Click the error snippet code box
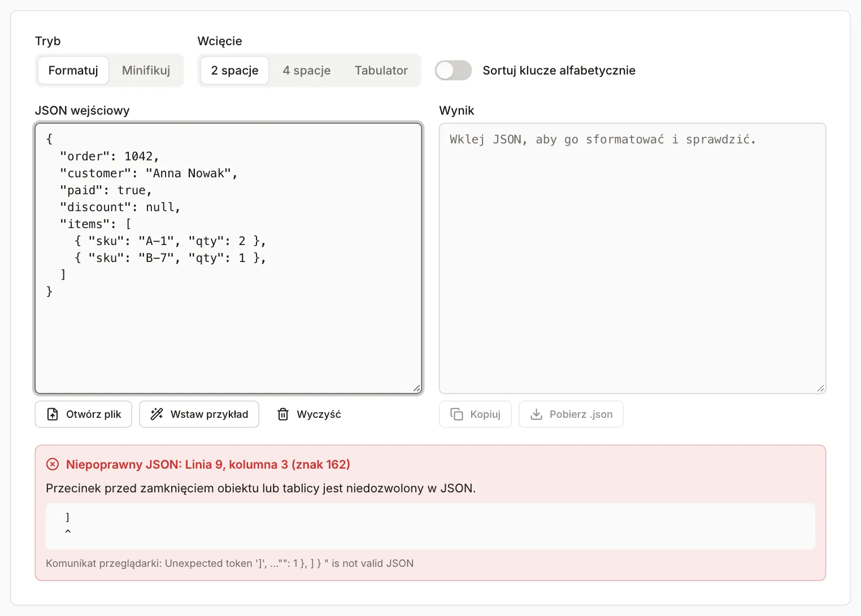The image size is (861, 616). pyautogui.click(x=430, y=526)
